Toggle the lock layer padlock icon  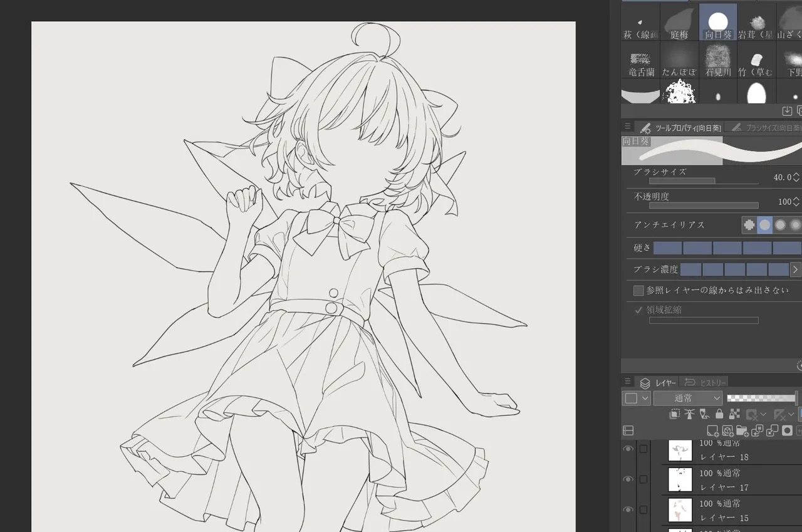tap(719, 414)
